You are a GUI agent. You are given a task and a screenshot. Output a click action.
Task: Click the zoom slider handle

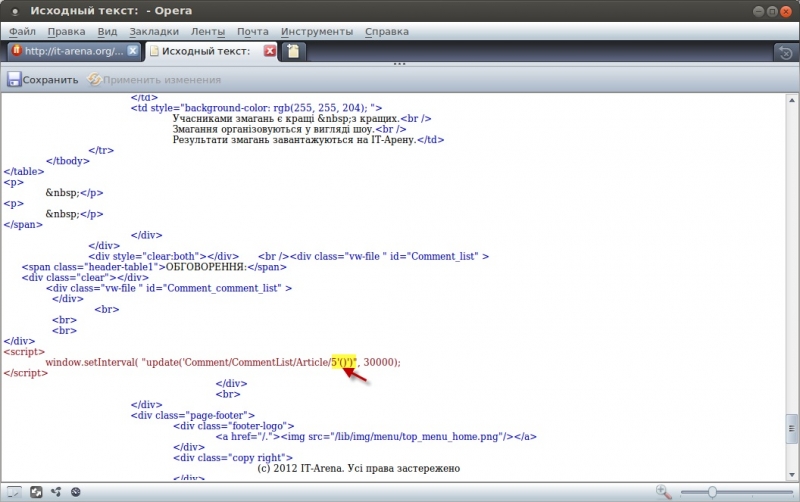pos(712,492)
